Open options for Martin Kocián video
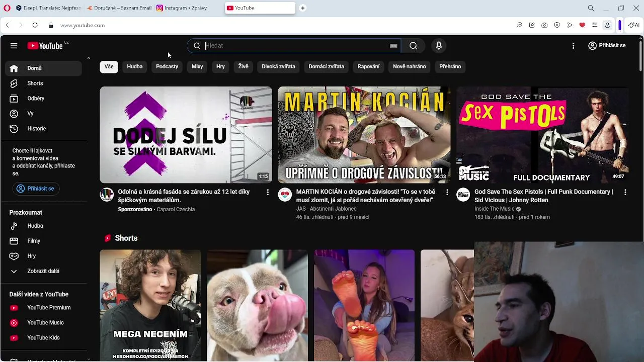The width and height of the screenshot is (644, 362). [x=447, y=192]
